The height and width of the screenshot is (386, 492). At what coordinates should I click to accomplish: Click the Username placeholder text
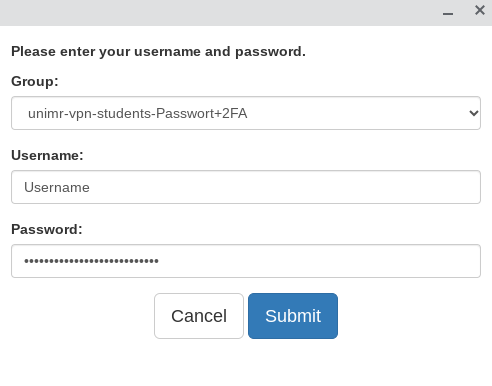coord(57,187)
